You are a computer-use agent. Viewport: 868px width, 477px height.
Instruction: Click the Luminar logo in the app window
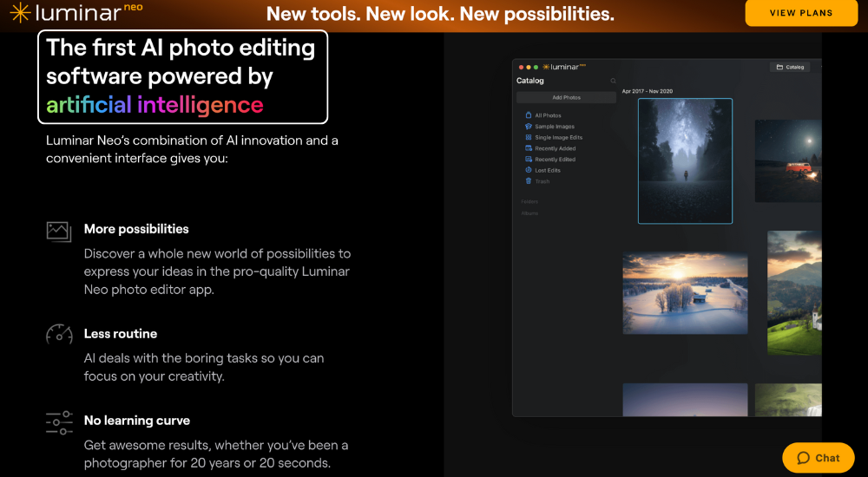coord(563,67)
